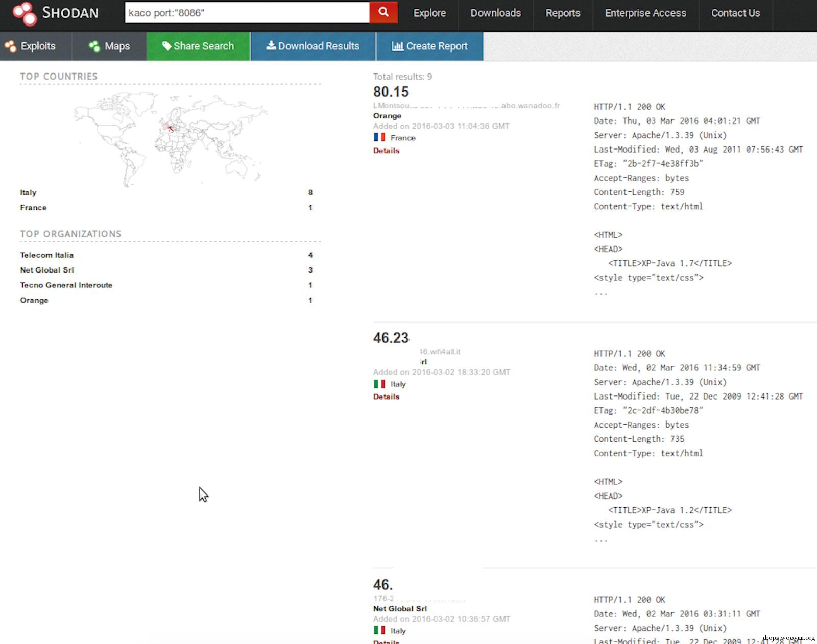Go to the Downloads page
Screen dimensions: 817x644
point(495,13)
